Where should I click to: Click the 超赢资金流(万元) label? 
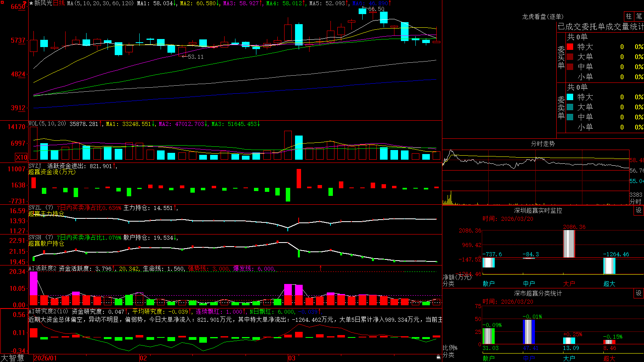pos(52,172)
